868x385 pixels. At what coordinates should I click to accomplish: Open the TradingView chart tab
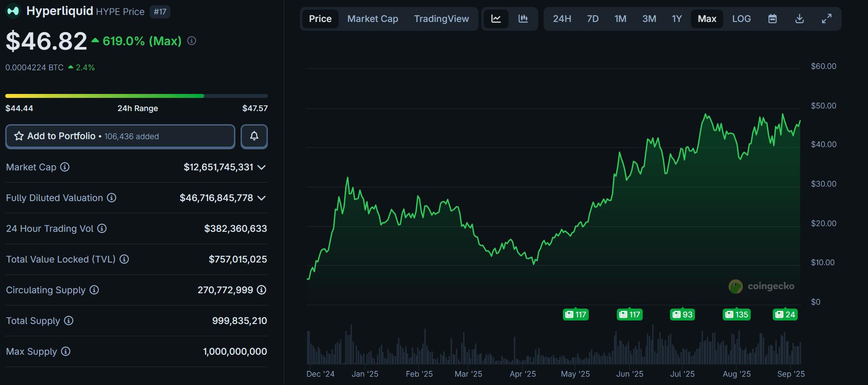coord(441,19)
